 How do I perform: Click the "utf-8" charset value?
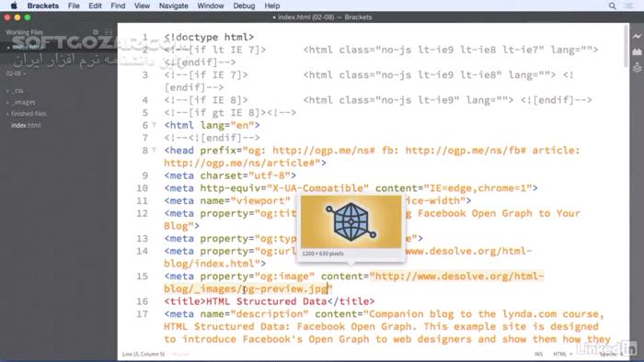coord(269,175)
